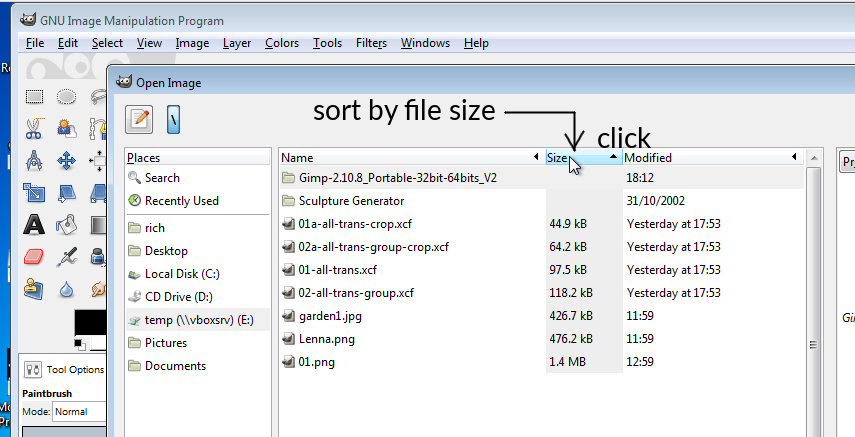Open the Edit menu

68,43
